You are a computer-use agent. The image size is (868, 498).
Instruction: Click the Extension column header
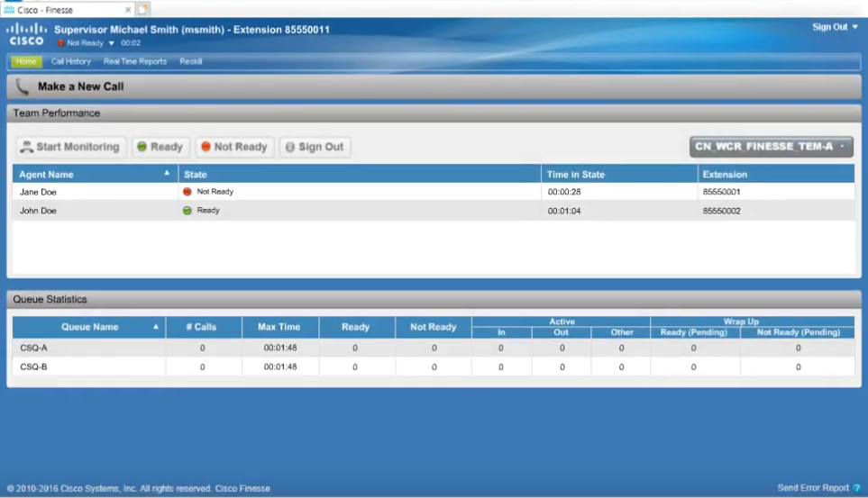click(x=776, y=175)
